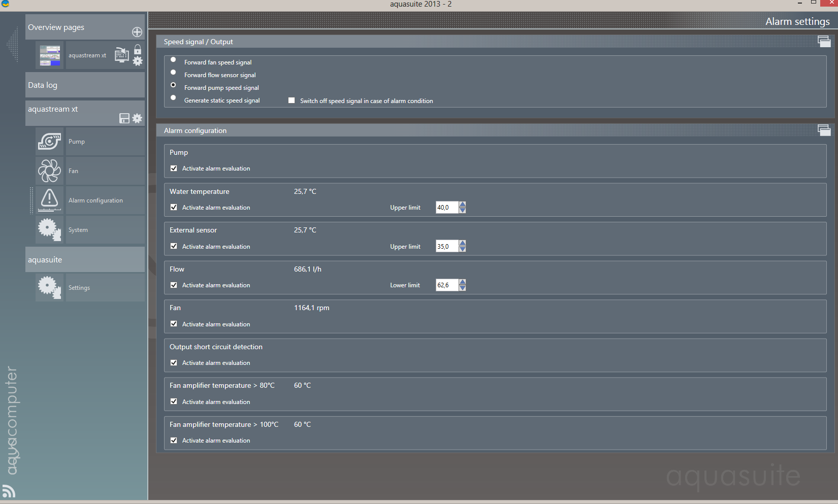Click the Fan speed 1164,1 rpm

[x=312, y=308]
